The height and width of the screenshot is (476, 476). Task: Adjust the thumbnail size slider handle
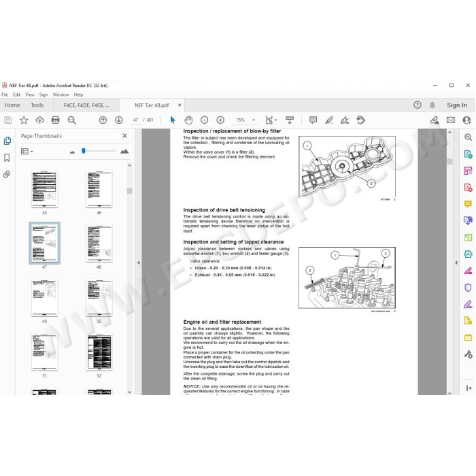point(84,151)
